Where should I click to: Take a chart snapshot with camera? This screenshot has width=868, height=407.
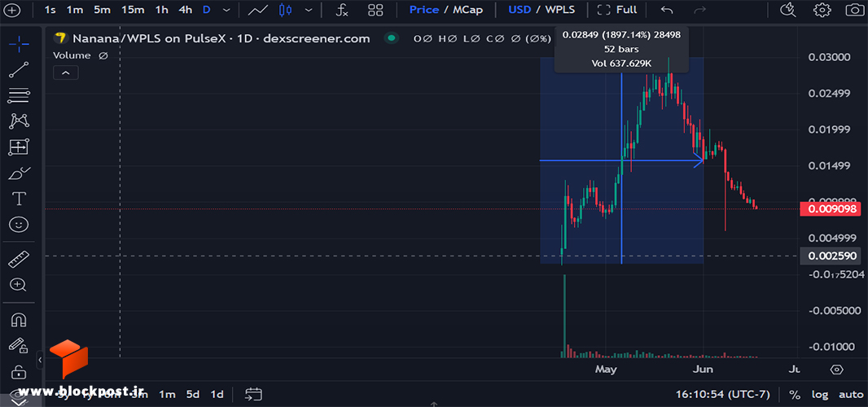coord(853,10)
